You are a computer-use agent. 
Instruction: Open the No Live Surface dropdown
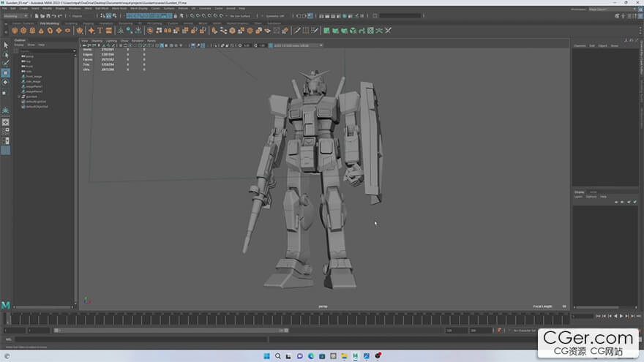click(x=241, y=16)
